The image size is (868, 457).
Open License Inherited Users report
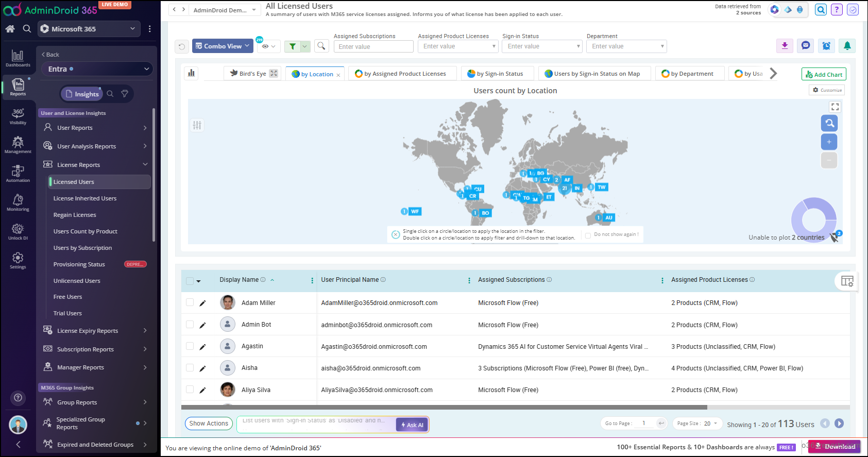tap(85, 198)
